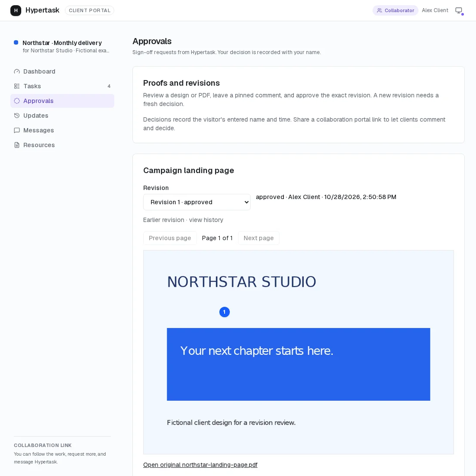Open Dashboard in the sidebar
Viewport: 476px width, 476px height.
coord(62,72)
